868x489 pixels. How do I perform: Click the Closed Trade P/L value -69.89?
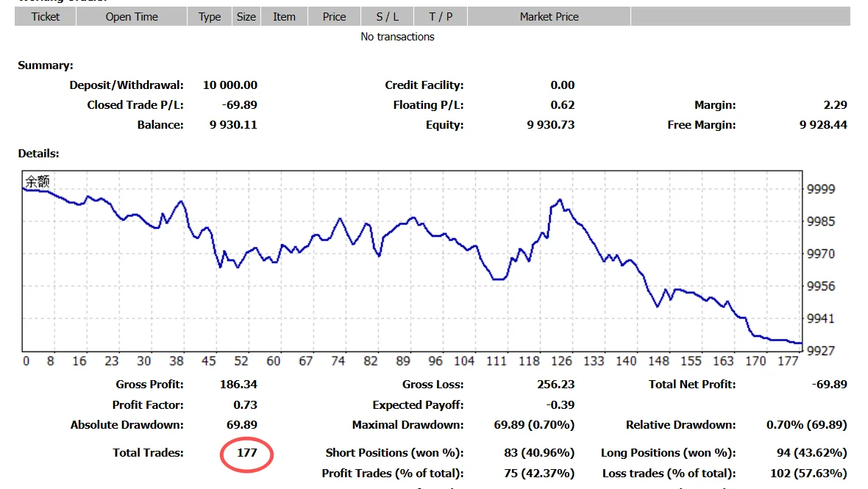(x=239, y=105)
